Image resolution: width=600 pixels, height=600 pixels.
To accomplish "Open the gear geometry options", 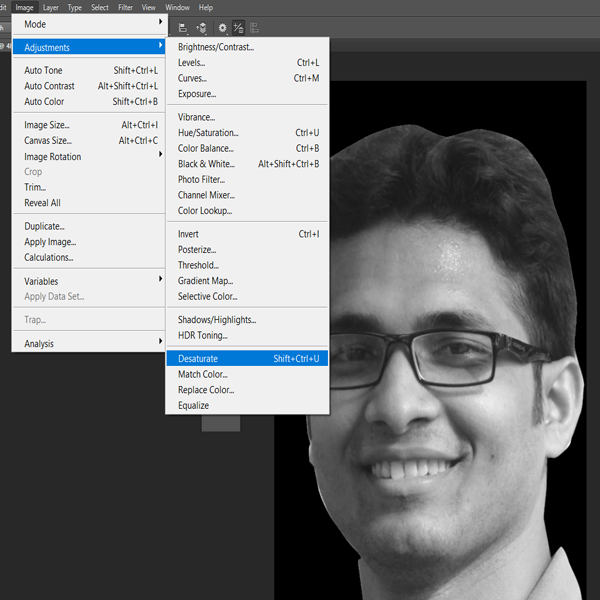I will pyautogui.click(x=222, y=28).
